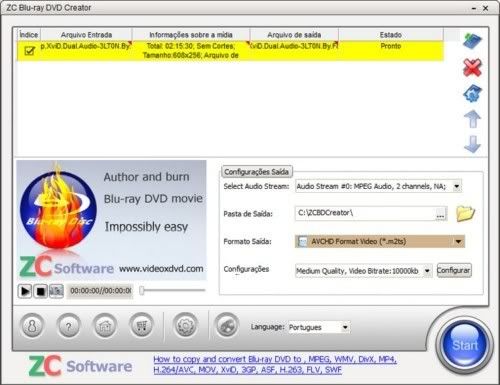Play the preview video
The image size is (500, 385).
(x=25, y=291)
